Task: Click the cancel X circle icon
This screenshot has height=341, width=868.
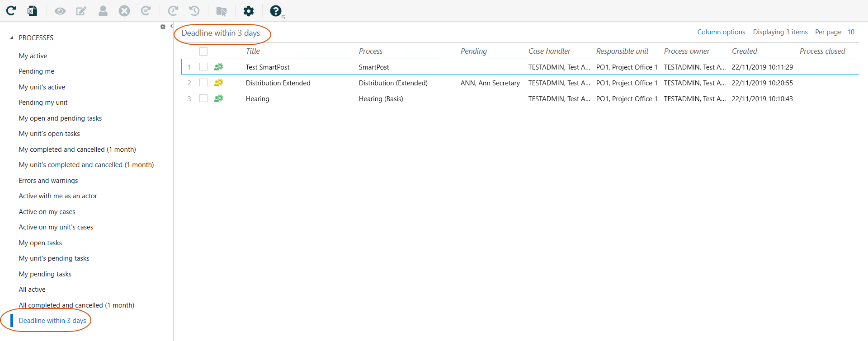Action: pos(124,11)
